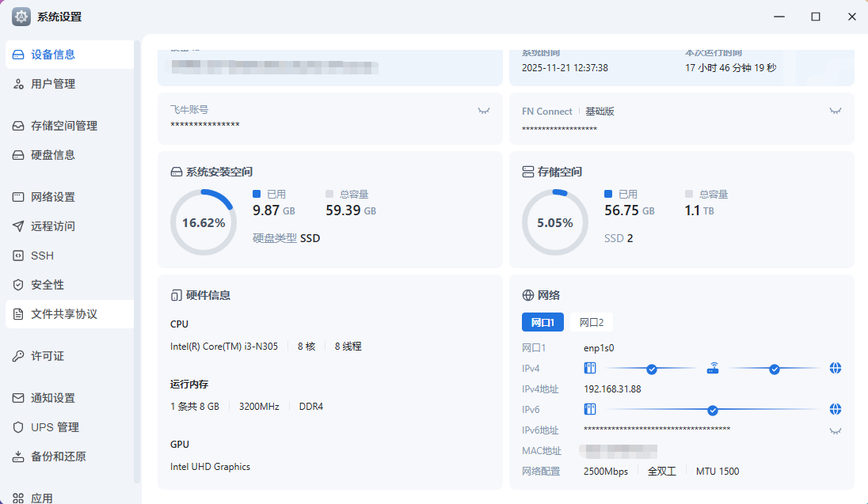
Task: Show the masked FN Connect ID
Action: (x=835, y=111)
